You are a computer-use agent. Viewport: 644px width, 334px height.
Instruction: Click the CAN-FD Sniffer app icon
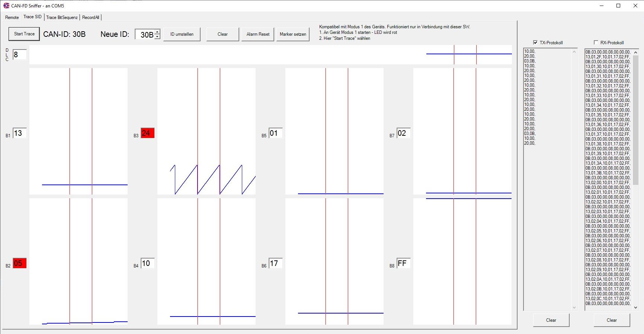tap(6, 6)
